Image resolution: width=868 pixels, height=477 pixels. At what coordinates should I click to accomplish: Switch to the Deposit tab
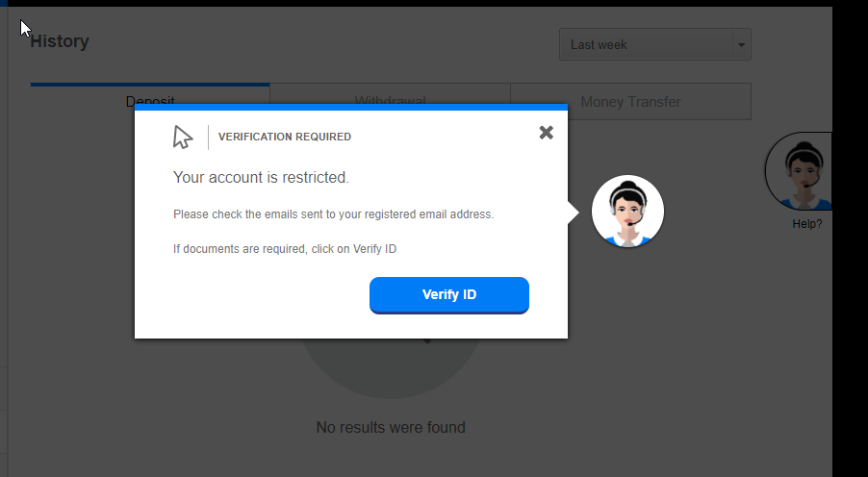[x=150, y=101]
